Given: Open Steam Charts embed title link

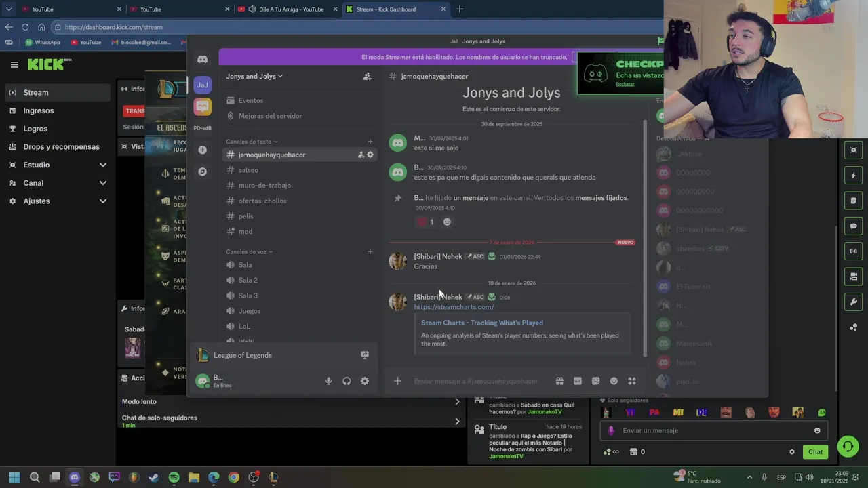Looking at the screenshot, I should point(481,323).
